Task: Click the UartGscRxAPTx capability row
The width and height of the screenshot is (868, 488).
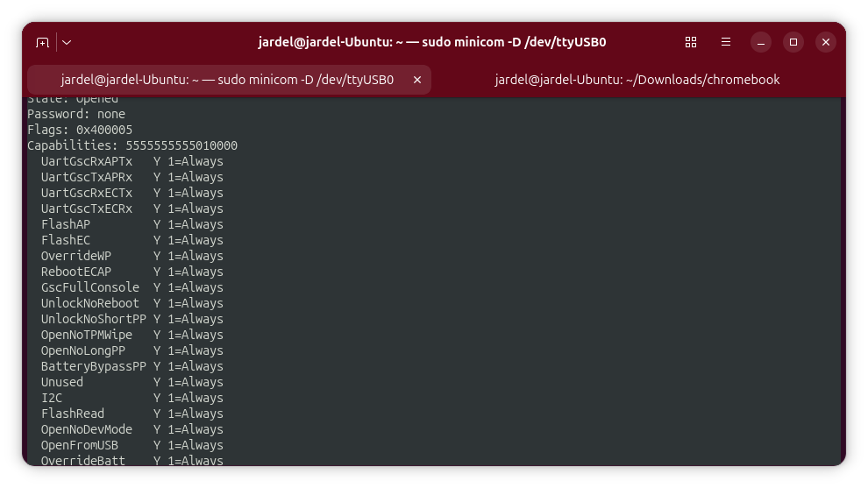Action: [132, 161]
